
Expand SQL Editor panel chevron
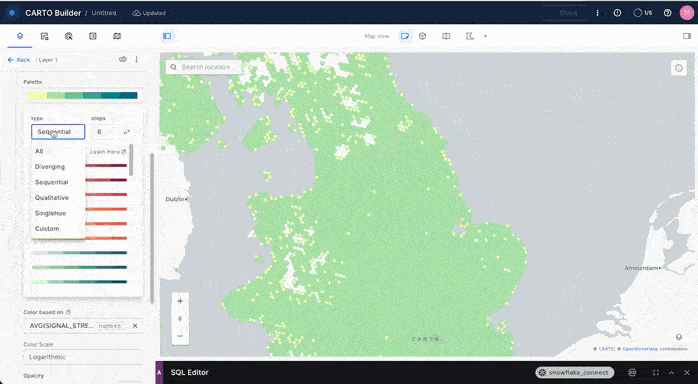click(x=671, y=372)
